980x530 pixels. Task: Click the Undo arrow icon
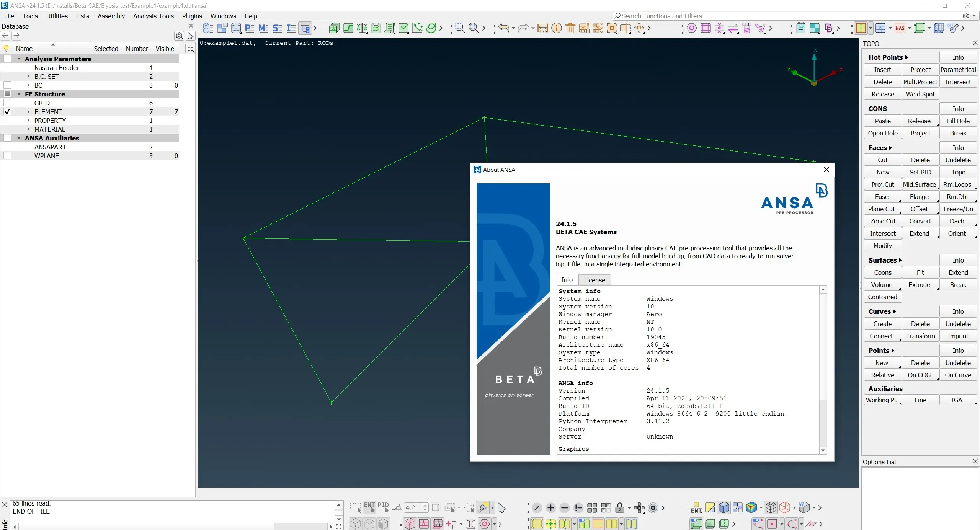click(x=504, y=28)
